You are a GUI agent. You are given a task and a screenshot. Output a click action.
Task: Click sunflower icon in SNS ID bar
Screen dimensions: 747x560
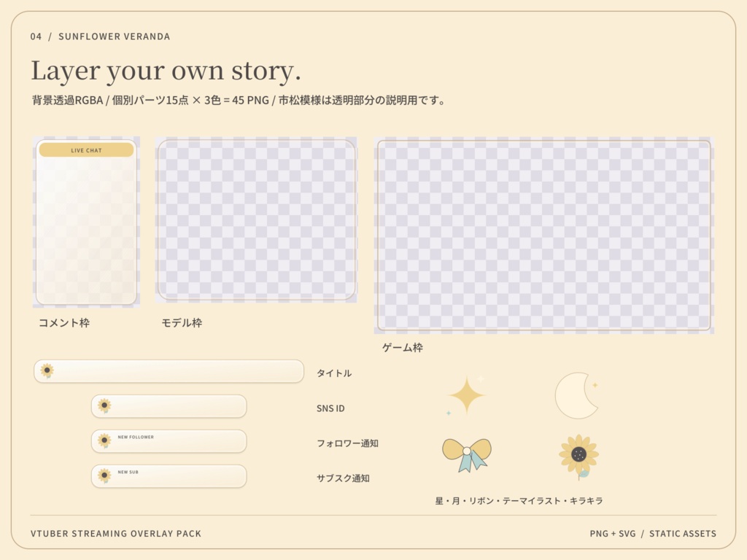[104, 405]
